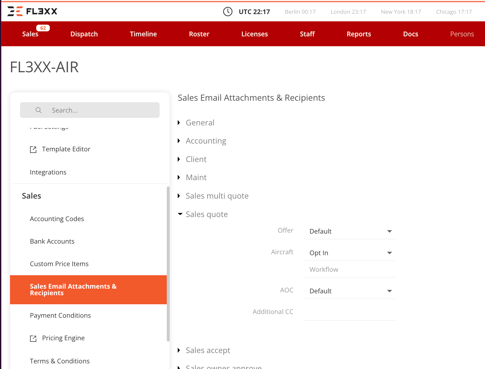Click the FL3XX logo icon

coord(15,11)
